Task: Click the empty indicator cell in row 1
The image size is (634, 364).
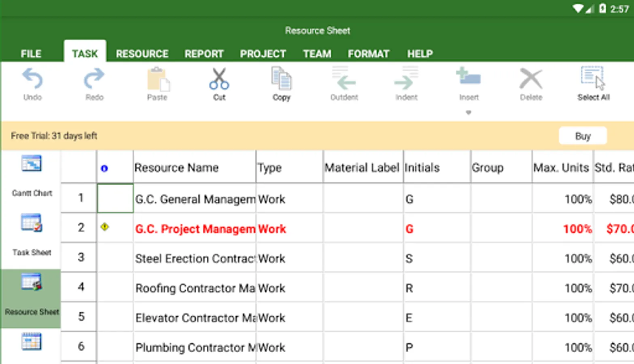Action: pyautogui.click(x=115, y=198)
